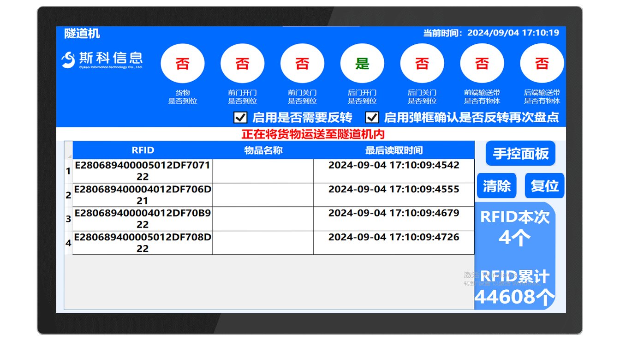Viewport: 632px width, 364px height.
Task: Click the 前门关门是否到位 indicator
Action: [x=302, y=63]
